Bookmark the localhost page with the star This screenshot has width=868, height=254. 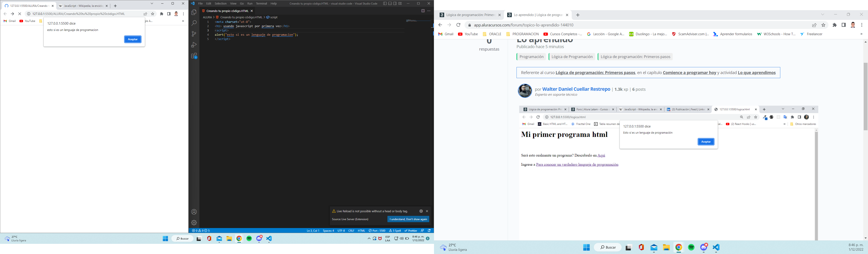[x=153, y=14]
